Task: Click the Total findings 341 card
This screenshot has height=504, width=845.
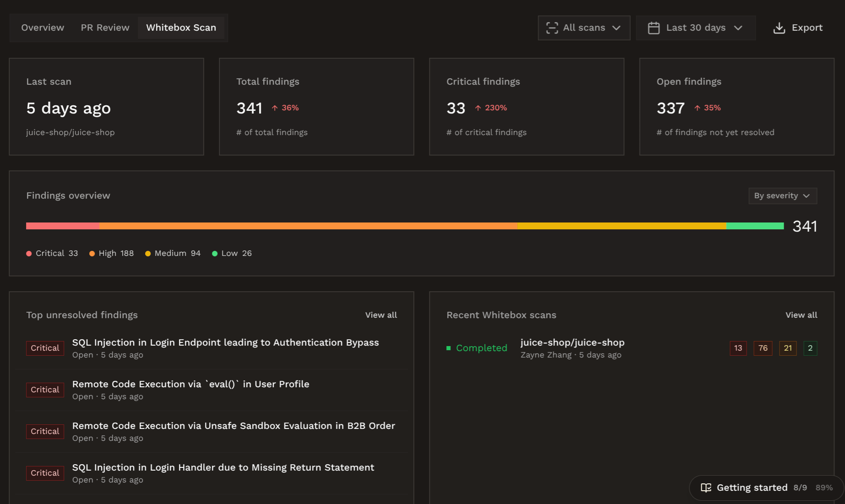Action: click(316, 107)
